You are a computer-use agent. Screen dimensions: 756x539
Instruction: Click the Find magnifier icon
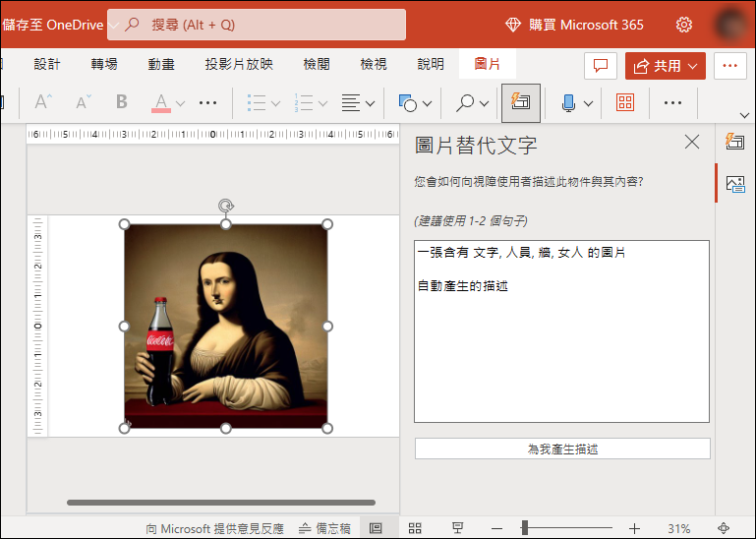point(465,102)
